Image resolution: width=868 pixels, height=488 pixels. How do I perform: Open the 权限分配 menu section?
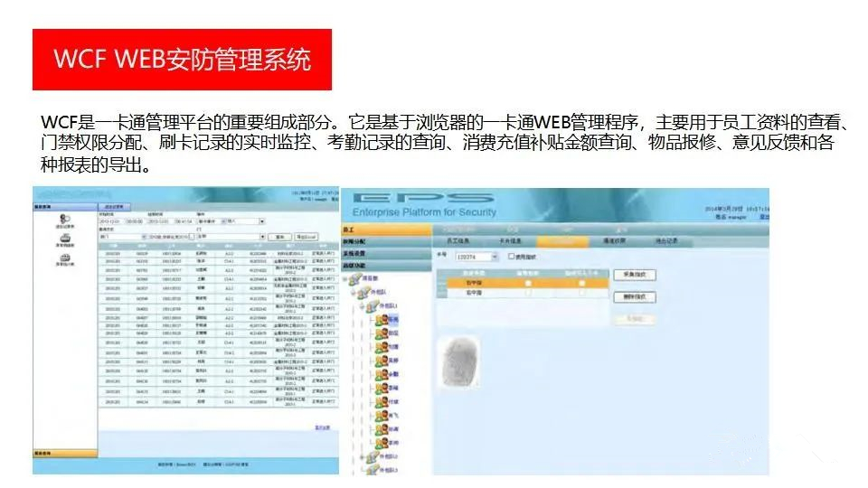click(386, 242)
